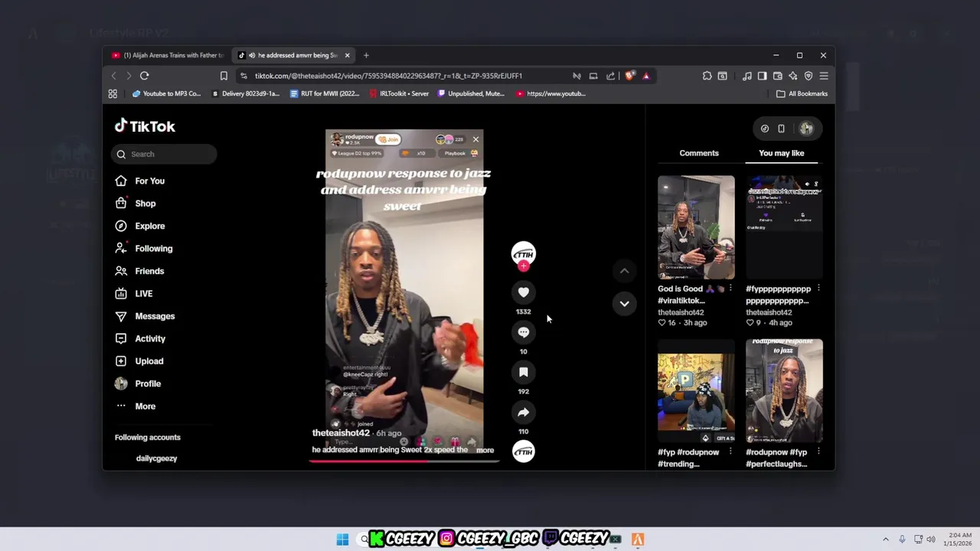980x551 pixels.
Task: Open the taskbar clock and date
Action: click(x=958, y=540)
